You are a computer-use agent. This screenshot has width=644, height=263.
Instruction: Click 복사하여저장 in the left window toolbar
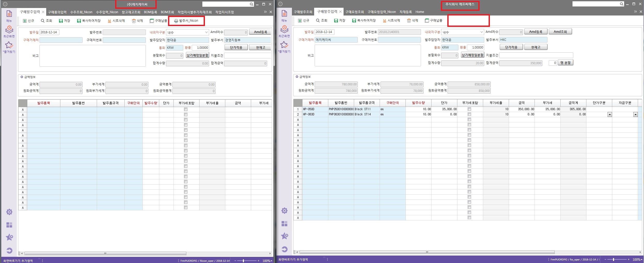click(x=89, y=21)
